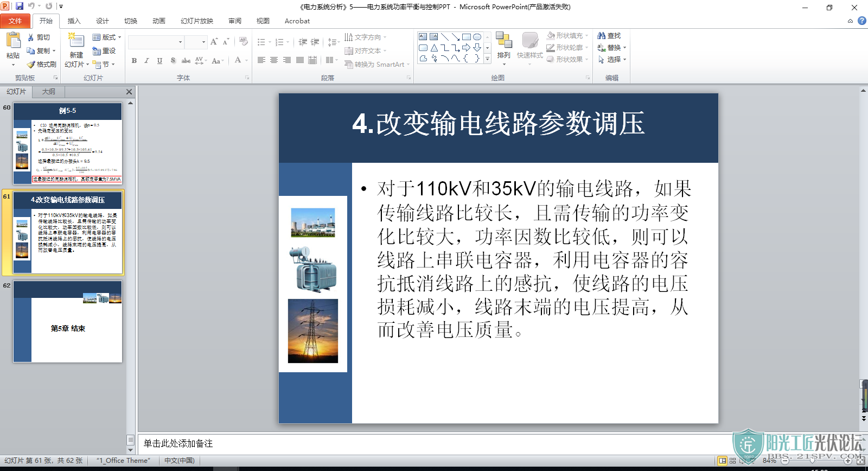The width and height of the screenshot is (868, 471).
Task: Select the text box shape in gallery
Action: 423,37
